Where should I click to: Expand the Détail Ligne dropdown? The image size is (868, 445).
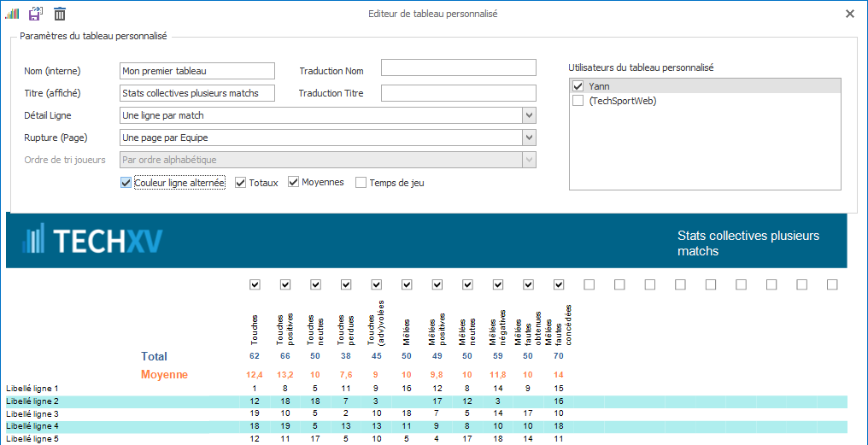click(x=529, y=115)
